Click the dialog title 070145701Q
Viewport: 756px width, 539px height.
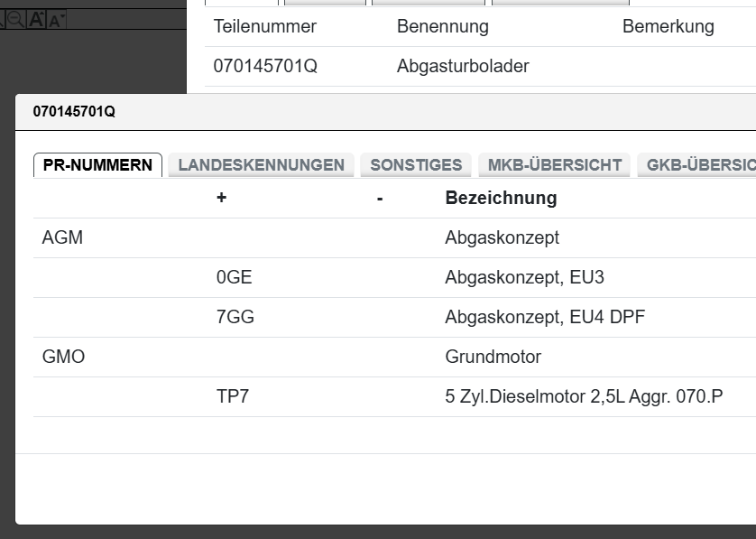click(74, 112)
